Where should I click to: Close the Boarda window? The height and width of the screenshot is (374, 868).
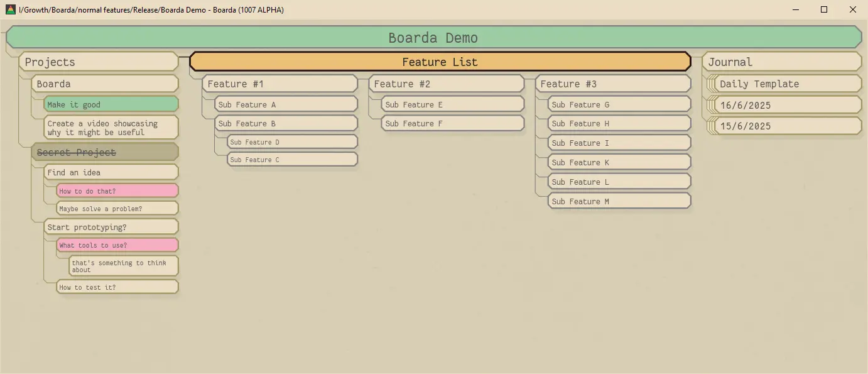point(853,9)
